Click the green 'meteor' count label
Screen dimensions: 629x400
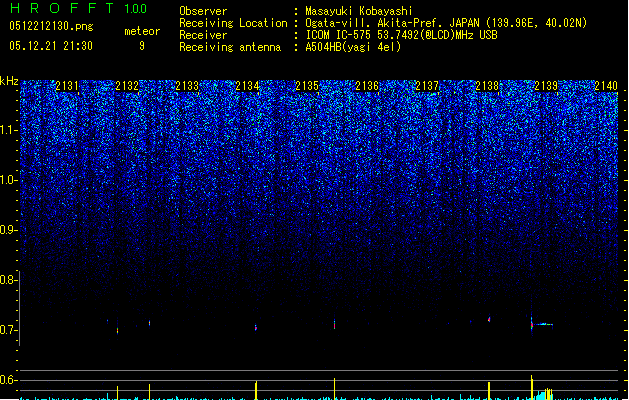coord(142,31)
